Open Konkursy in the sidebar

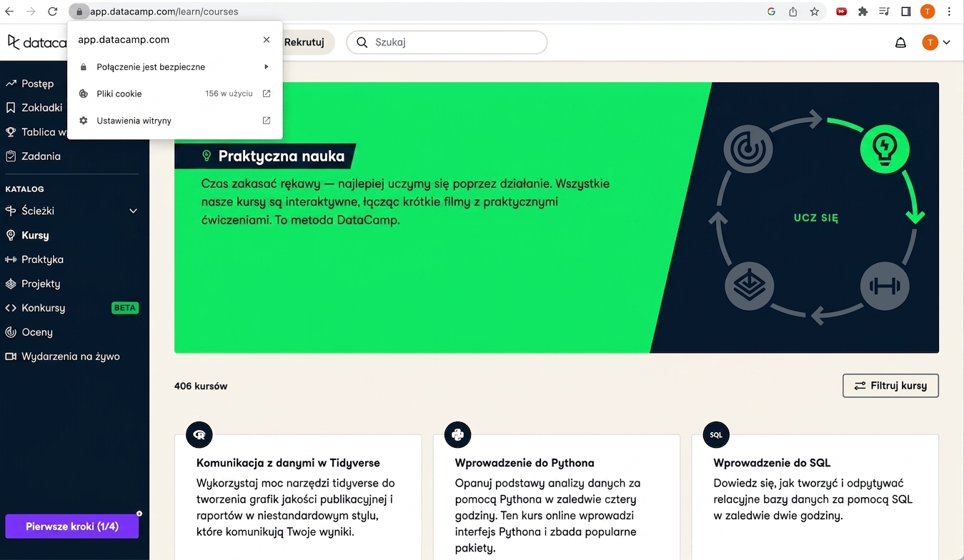click(43, 308)
